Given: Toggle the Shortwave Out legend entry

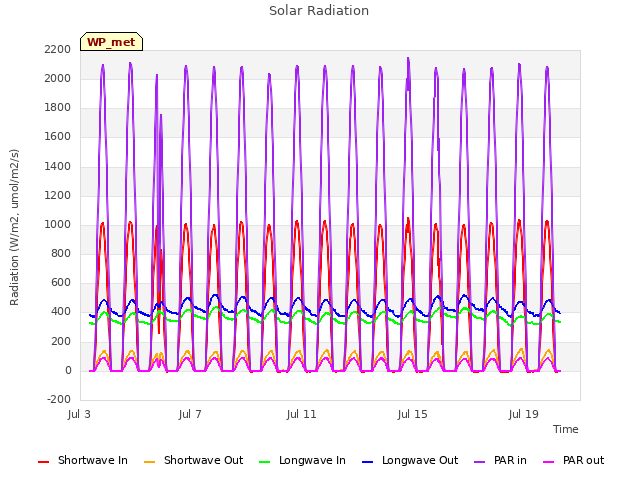Looking at the screenshot, I should (193, 460).
